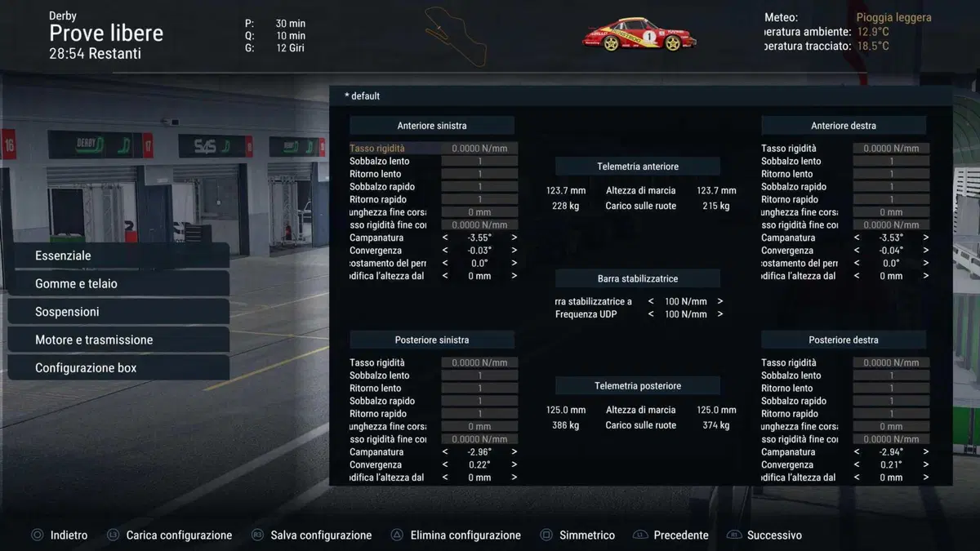Open the Gomme e telaio menu

118,284
